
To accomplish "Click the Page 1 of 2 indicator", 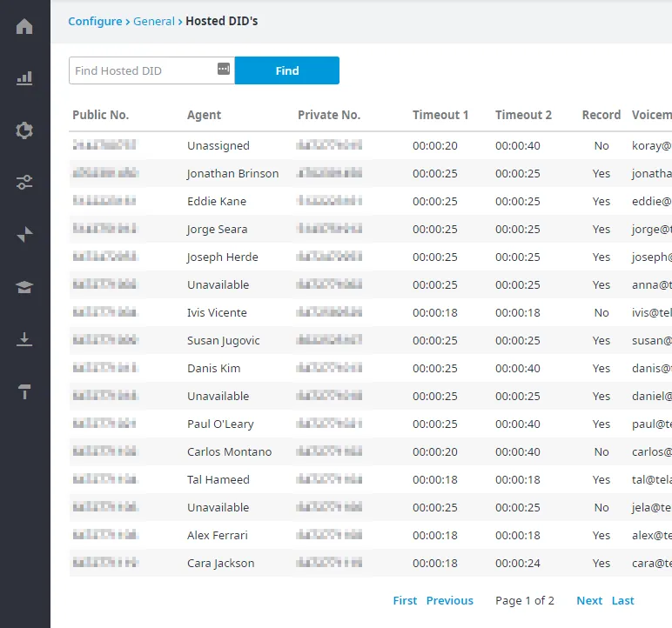I will coord(525,600).
